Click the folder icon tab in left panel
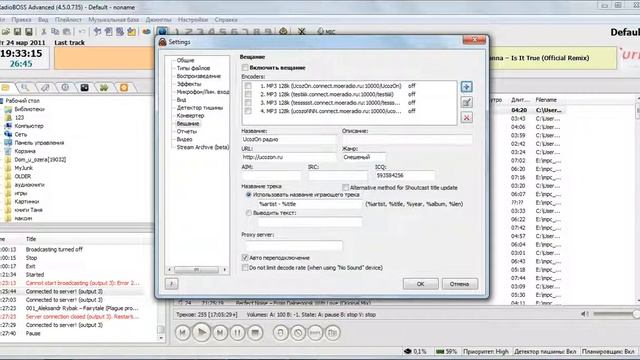This screenshot has width=640, height=360. [x=6, y=87]
